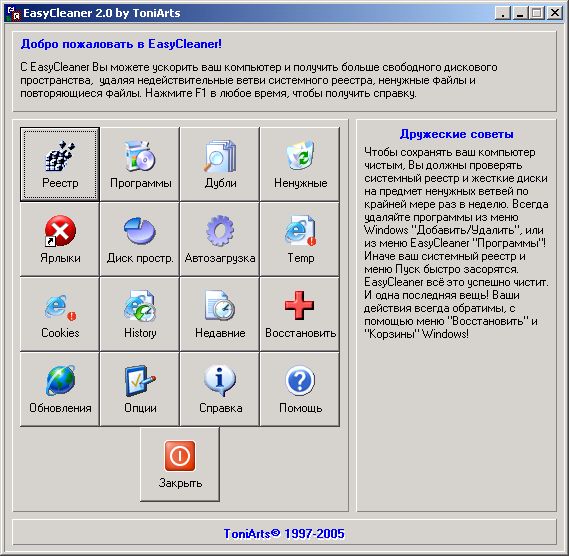Image resolution: width=569 pixels, height=556 pixels.
Task: Click the ToniArts 1997-2005 copyright link
Action: [284, 533]
